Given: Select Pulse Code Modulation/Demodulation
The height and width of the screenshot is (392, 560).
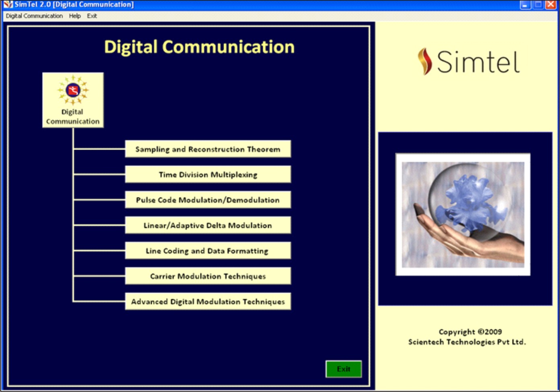Looking at the screenshot, I should click(x=208, y=200).
